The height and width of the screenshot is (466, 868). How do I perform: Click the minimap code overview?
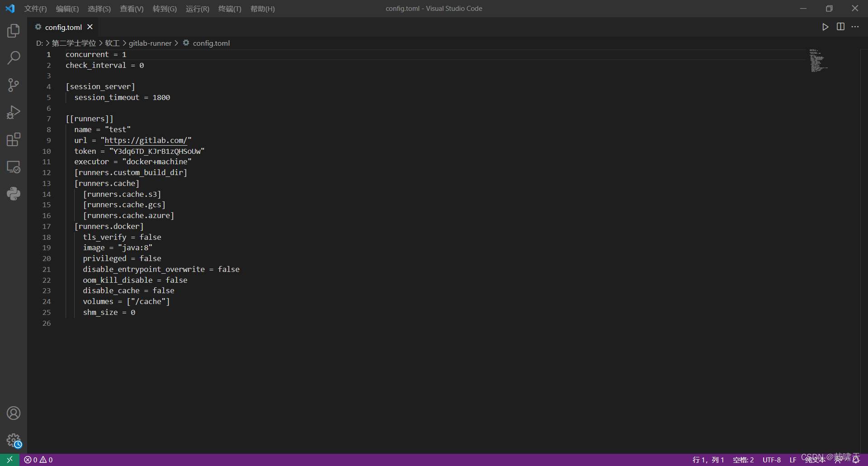(818, 61)
